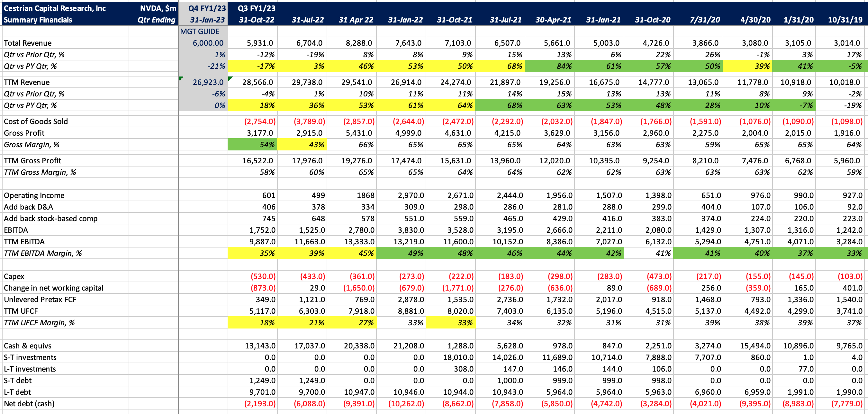Select the green 49% TTM EBITDA margin cell
868x414 pixels.
point(401,253)
